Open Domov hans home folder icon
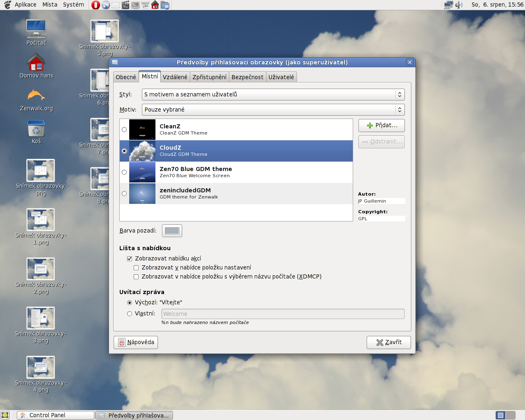Screen dimensions: 525x420 coord(36,66)
